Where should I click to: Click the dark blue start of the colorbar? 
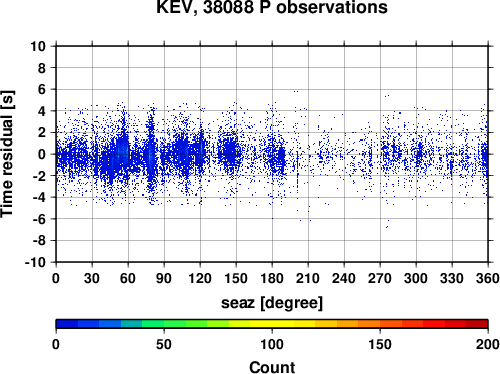pyautogui.click(x=67, y=324)
